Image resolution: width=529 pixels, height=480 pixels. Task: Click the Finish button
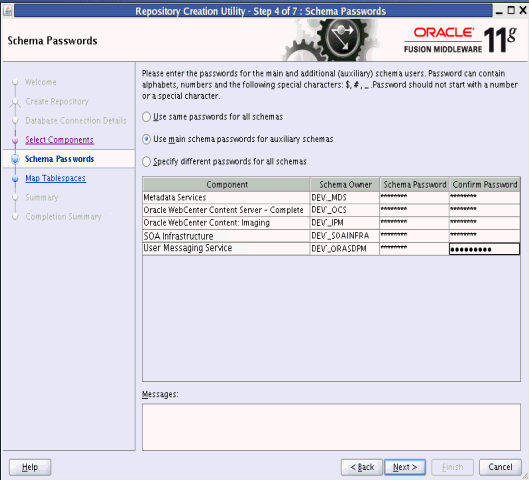pos(452,467)
